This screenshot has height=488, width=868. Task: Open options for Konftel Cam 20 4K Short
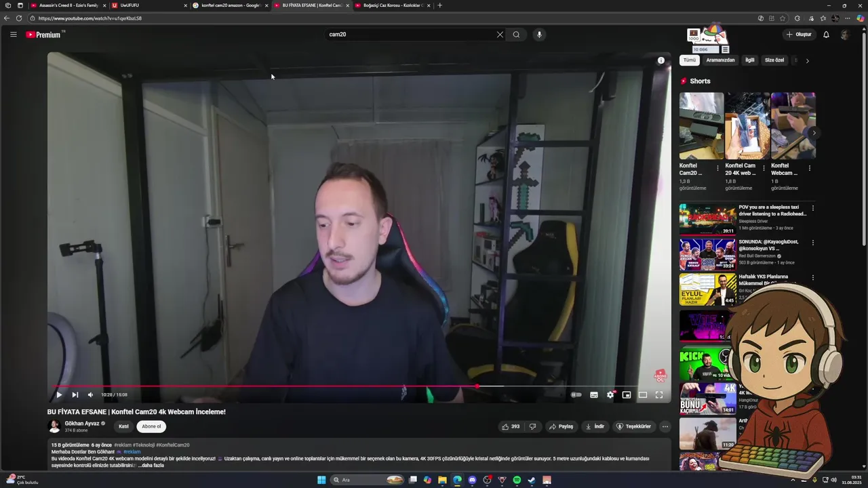pos(764,168)
